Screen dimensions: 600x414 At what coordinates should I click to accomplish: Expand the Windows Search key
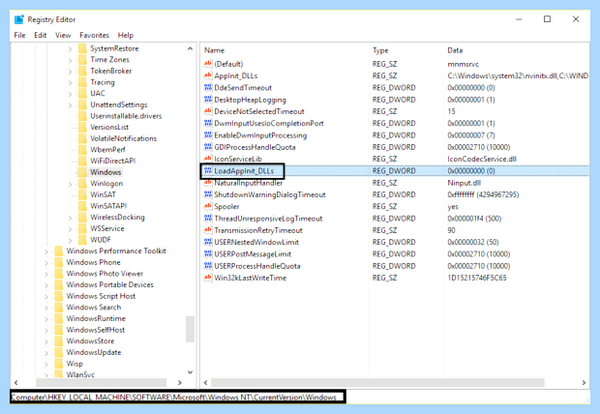[x=46, y=308]
